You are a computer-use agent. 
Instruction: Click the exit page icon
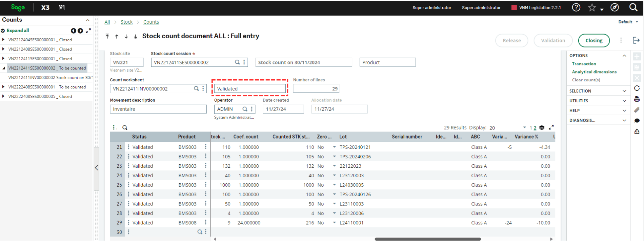tap(636, 40)
